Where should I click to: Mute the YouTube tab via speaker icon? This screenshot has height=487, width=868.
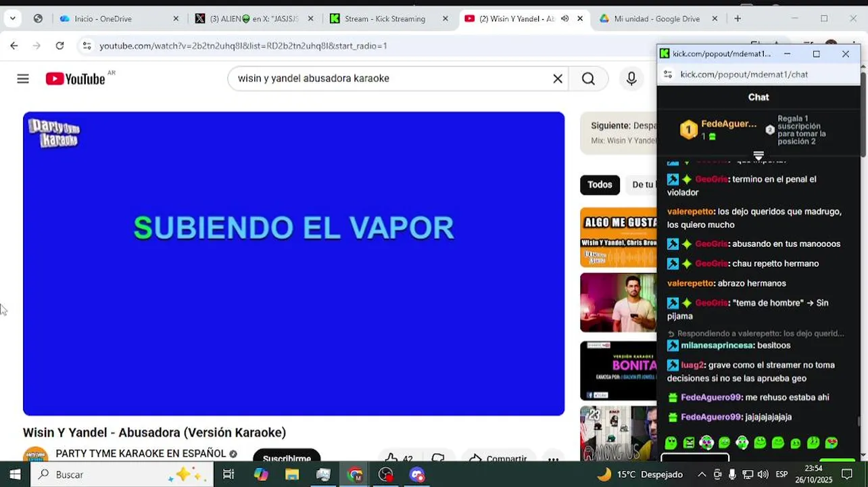564,19
